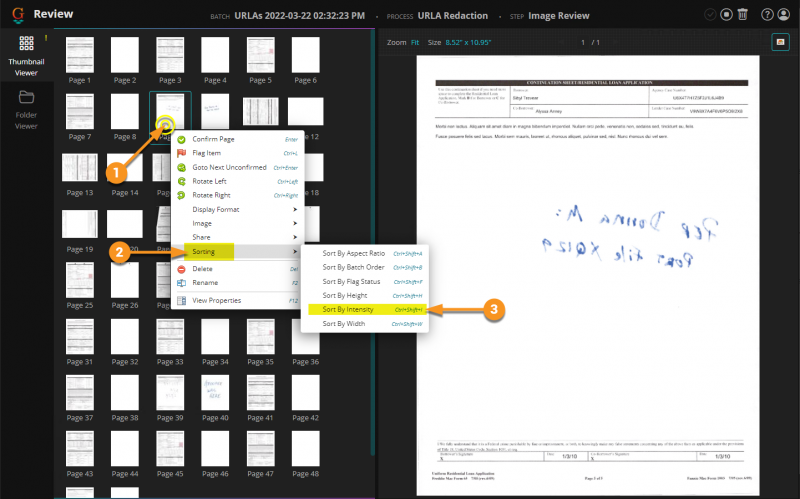The height and width of the screenshot is (499, 800).
Task: Select the Page 31 thumbnail
Action: coord(80,336)
